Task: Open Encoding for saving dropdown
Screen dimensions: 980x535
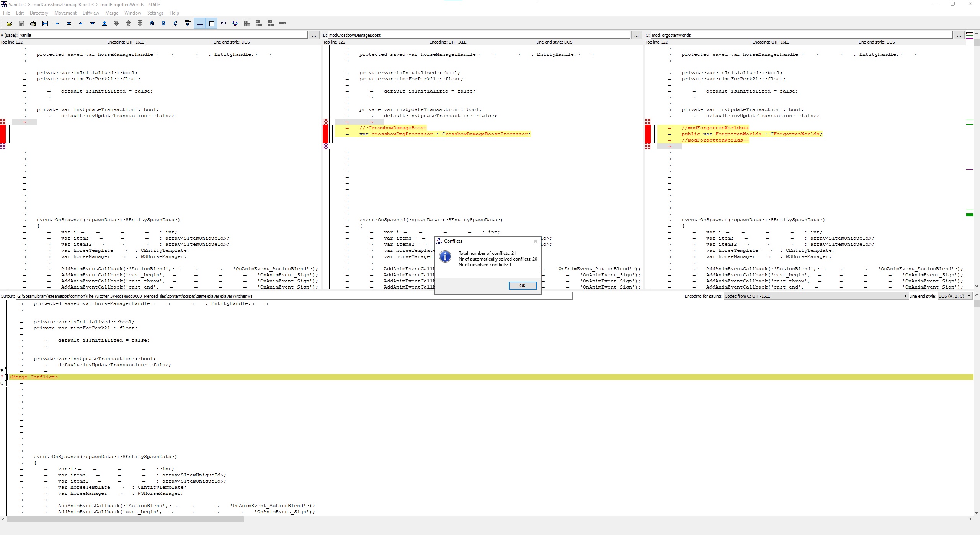Action: [x=815, y=296]
